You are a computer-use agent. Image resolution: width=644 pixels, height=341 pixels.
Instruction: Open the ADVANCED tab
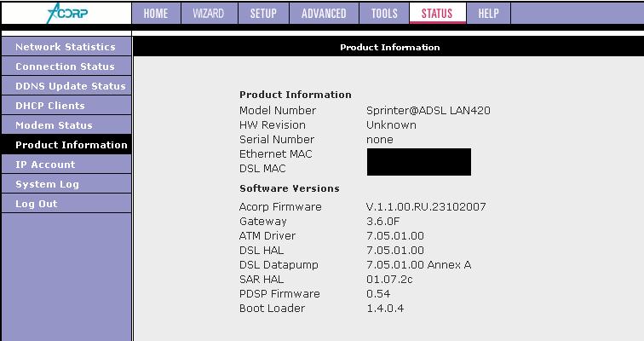(x=324, y=14)
